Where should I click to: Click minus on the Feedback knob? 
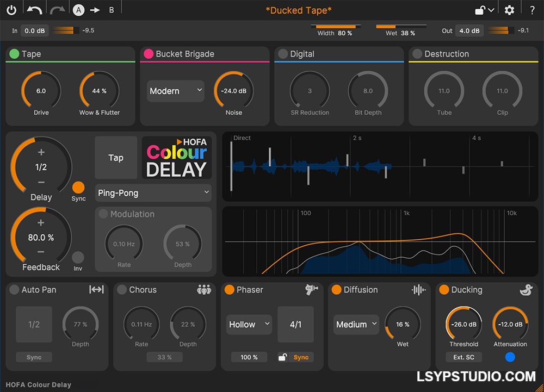click(41, 252)
